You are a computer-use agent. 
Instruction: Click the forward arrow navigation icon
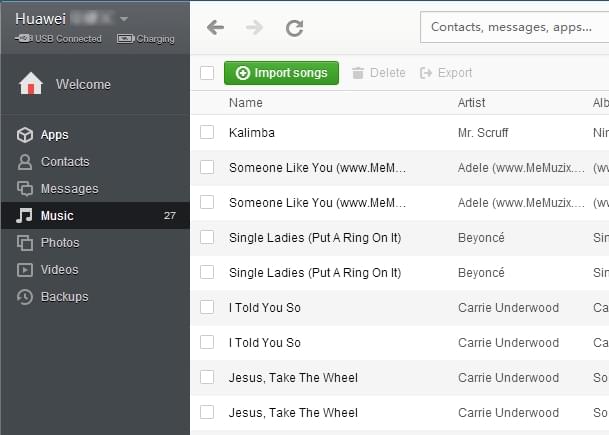pyautogui.click(x=254, y=28)
